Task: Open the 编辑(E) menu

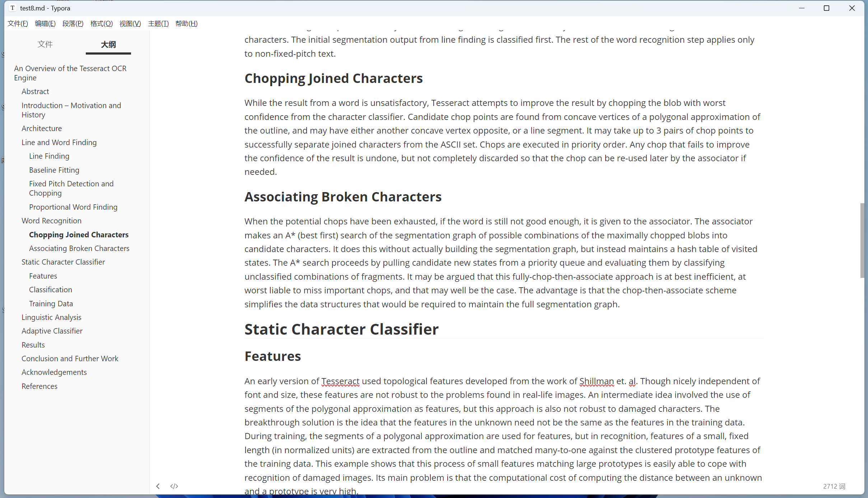Action: (x=45, y=23)
